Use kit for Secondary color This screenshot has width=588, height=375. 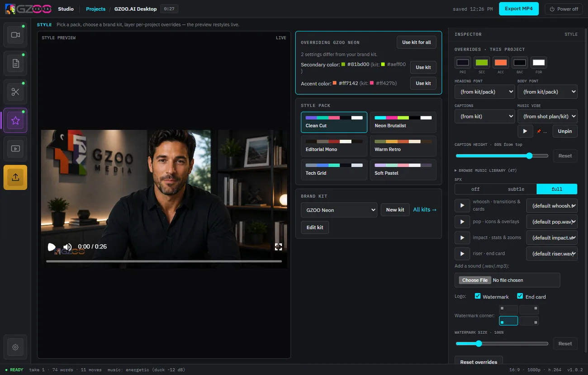[423, 67]
